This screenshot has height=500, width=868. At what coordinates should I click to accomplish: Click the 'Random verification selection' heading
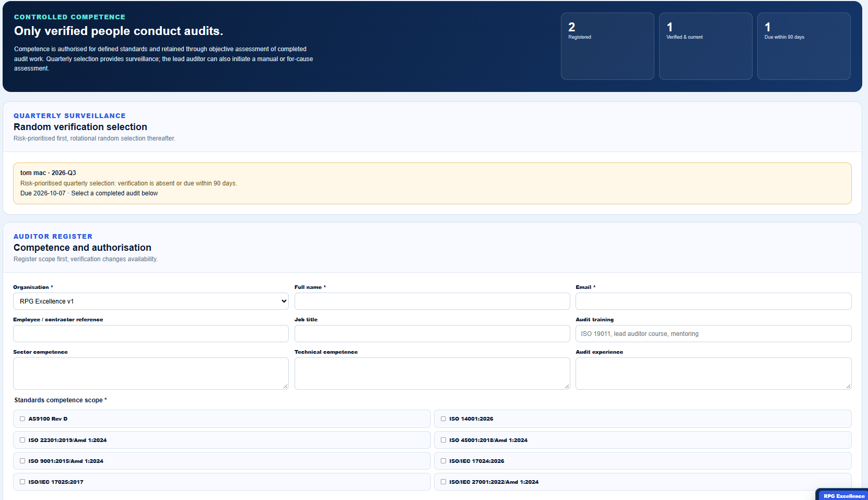point(80,127)
